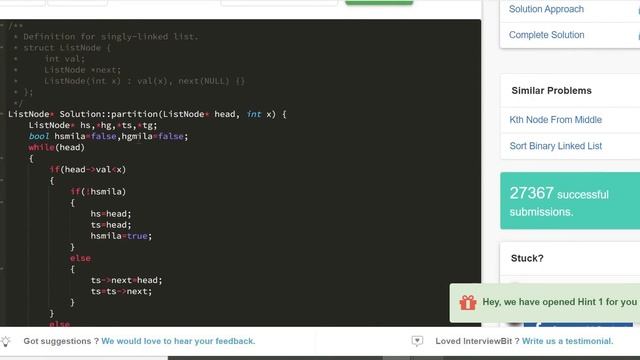This screenshot has width=640, height=360.
Task: Click code line 'ListNode* hs,*hg,*ts,*tg;'
Action: [93, 125]
